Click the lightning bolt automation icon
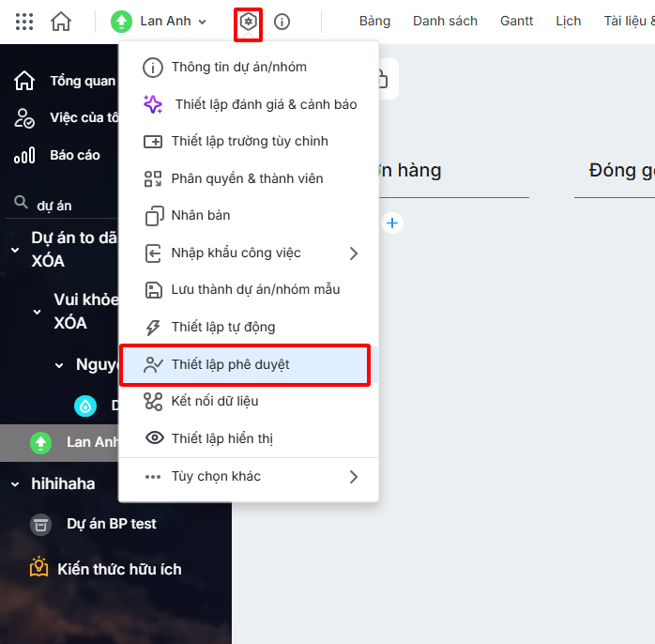 tap(153, 328)
